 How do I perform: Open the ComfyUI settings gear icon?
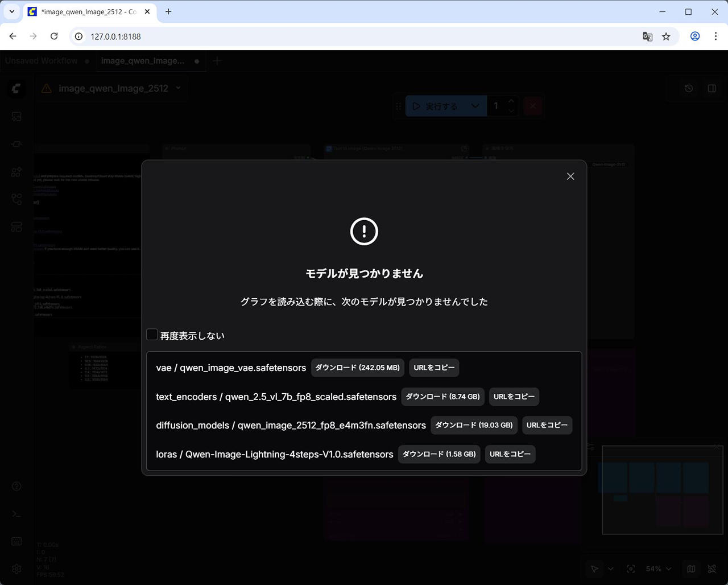click(x=16, y=568)
